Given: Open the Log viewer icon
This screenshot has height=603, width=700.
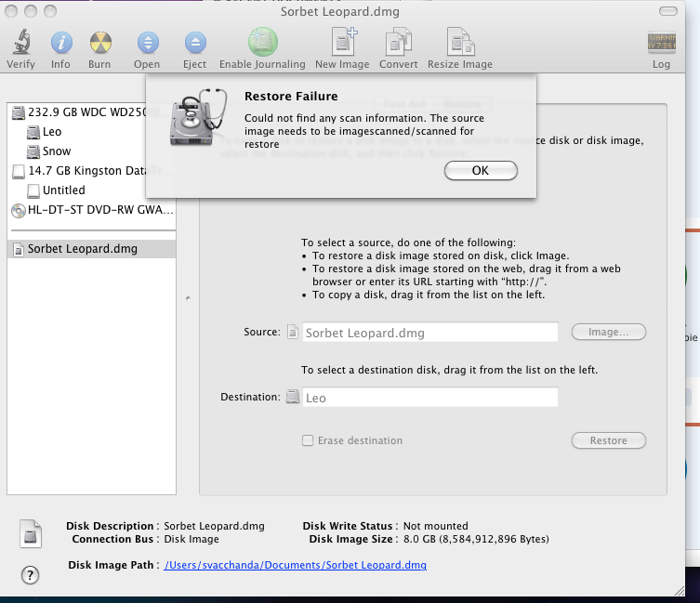Looking at the screenshot, I should click(x=661, y=43).
